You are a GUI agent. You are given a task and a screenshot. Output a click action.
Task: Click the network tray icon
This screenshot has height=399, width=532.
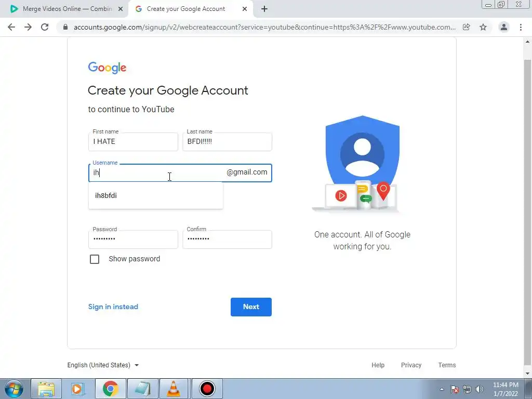[x=467, y=390]
